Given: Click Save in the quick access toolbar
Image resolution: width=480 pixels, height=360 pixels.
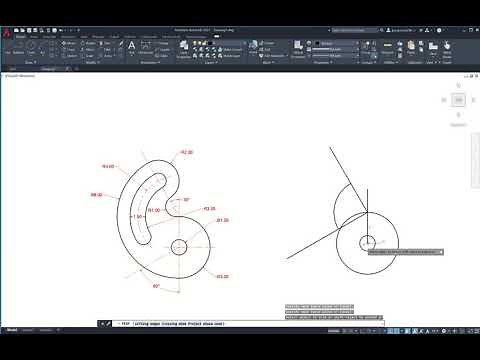Looking at the screenshot, I should coord(29,30).
